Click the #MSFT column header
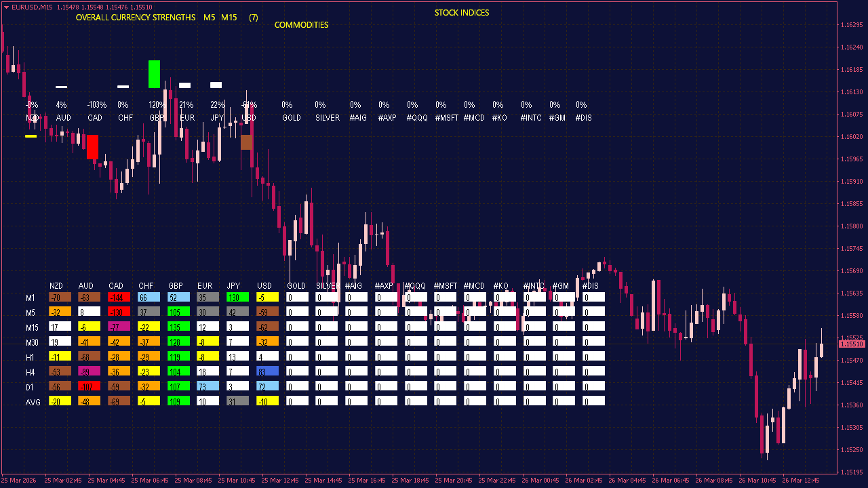Viewport: 868px width, 488px height. tap(445, 286)
